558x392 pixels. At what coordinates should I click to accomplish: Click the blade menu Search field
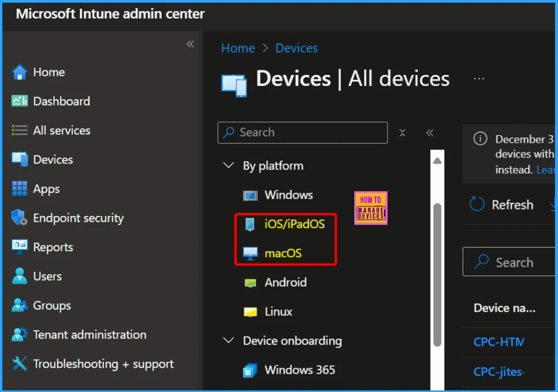pyautogui.click(x=302, y=132)
